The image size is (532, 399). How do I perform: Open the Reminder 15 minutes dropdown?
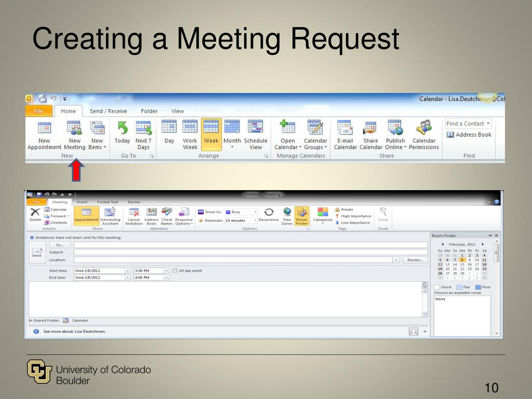pyautogui.click(x=255, y=220)
